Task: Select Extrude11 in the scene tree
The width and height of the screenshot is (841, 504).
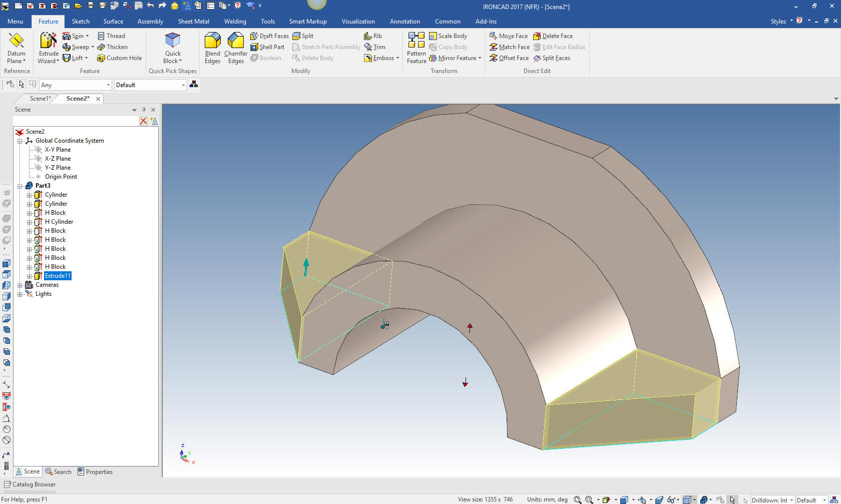Action: pos(58,276)
